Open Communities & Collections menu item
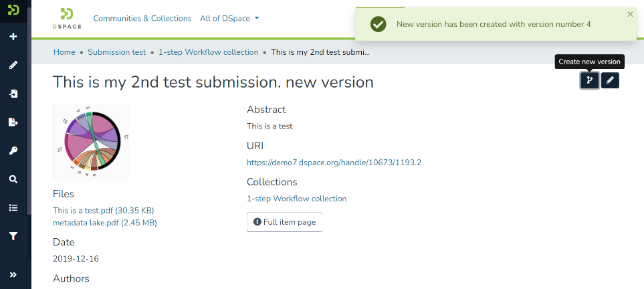This screenshot has height=289, width=644. 142,19
